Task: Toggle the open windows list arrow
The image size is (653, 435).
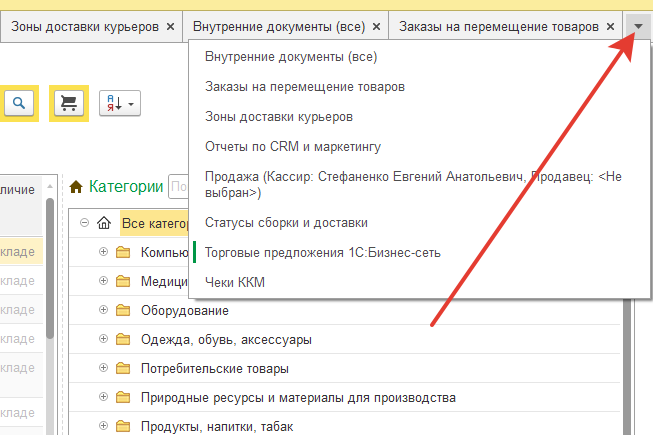Action: 638,26
